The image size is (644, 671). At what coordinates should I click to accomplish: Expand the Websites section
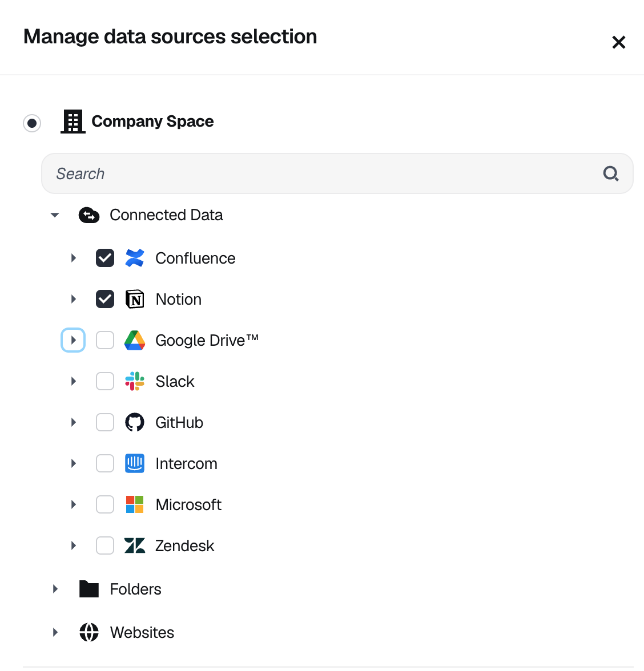pyautogui.click(x=55, y=632)
